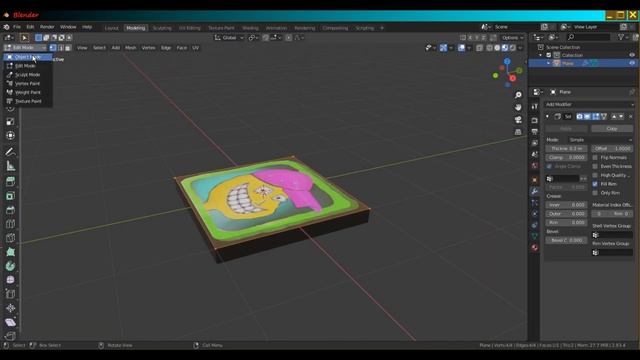
Task: Select the Transform tool
Action: pos(11,136)
